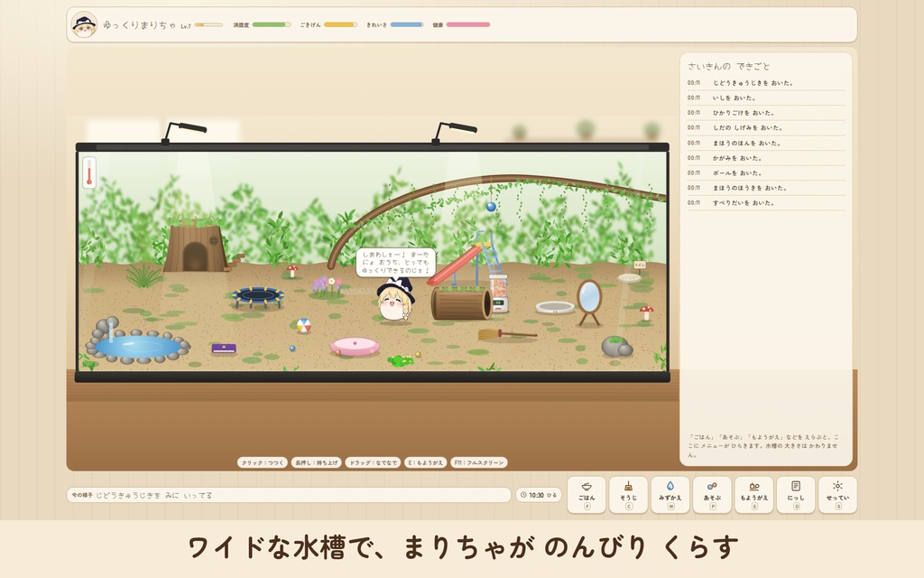Screen dimensions: 924x578
Task: Click log entry ボールを おいた。
Action: [765, 172]
